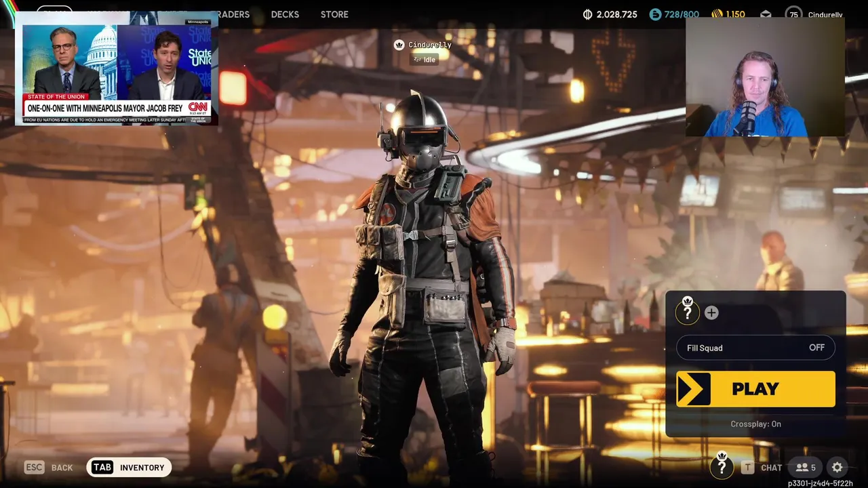Click bottom bar question-mark player avatar
This screenshot has height=488, width=868.
click(x=722, y=466)
